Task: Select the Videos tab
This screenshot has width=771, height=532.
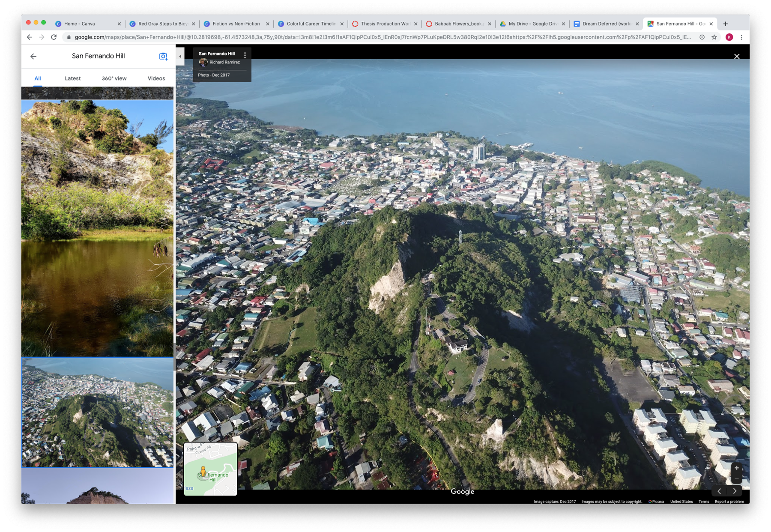Action: (x=156, y=78)
